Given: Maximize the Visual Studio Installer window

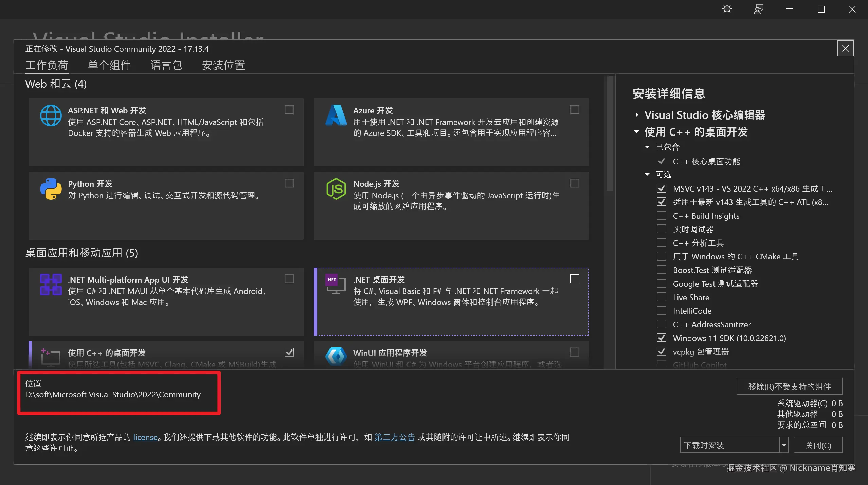Looking at the screenshot, I should 821,9.
